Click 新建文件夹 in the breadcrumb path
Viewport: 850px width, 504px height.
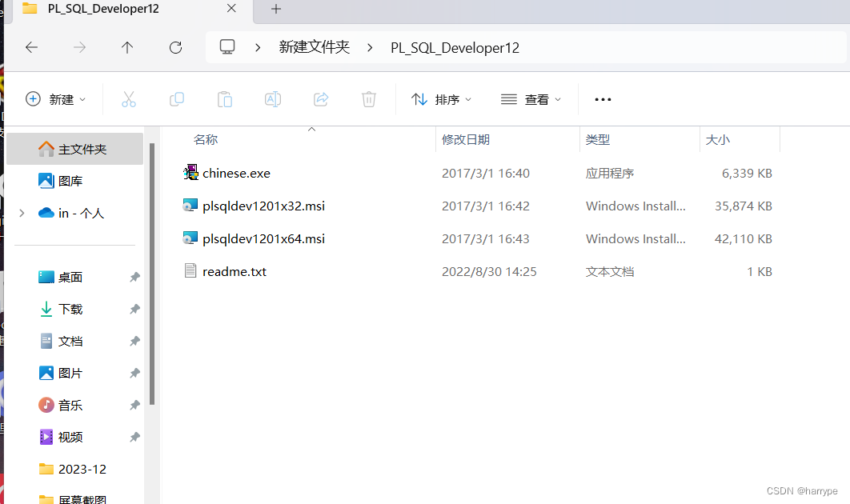[315, 47]
